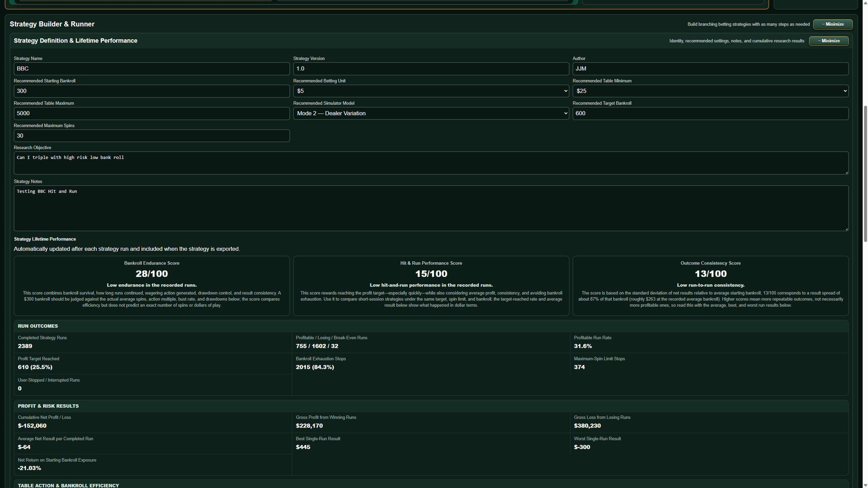Click Best Single-Run Result $445
Screen dimensions: 868x488
pyautogui.click(x=303, y=447)
